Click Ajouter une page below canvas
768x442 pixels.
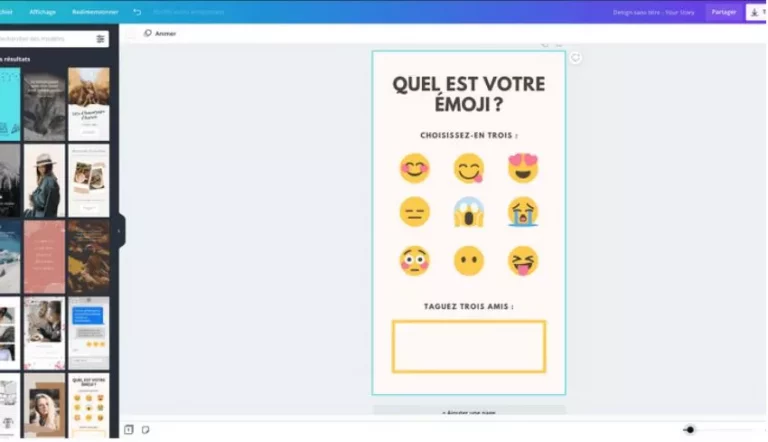pyautogui.click(x=469, y=412)
